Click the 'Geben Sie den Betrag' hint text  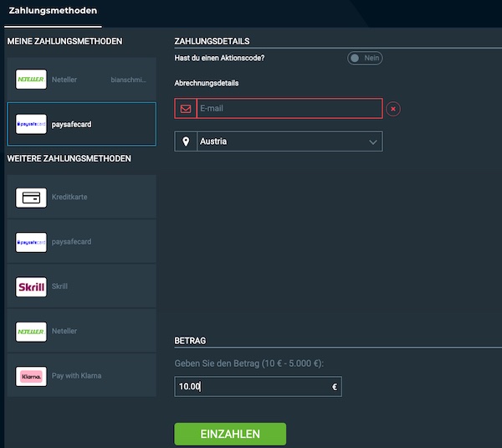(249, 363)
